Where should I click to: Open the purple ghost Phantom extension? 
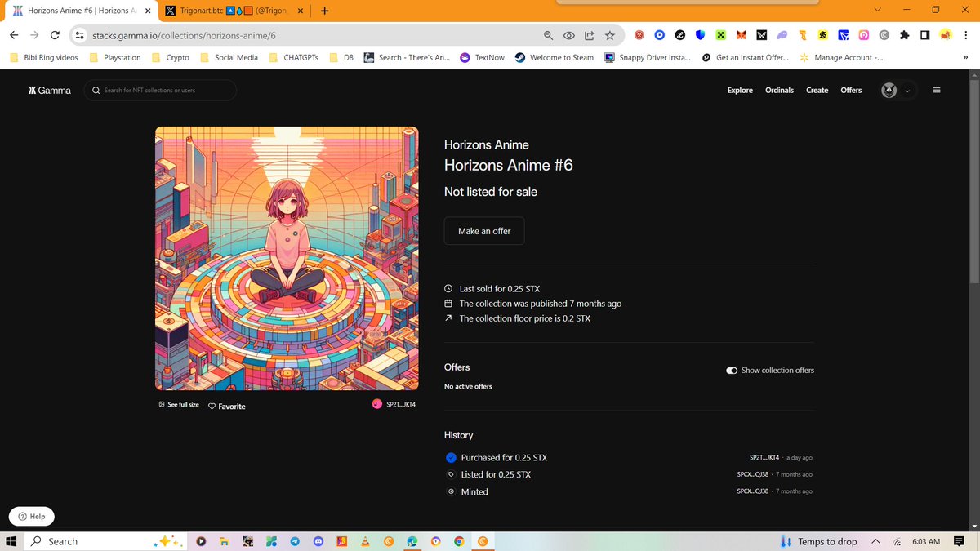pos(782,35)
